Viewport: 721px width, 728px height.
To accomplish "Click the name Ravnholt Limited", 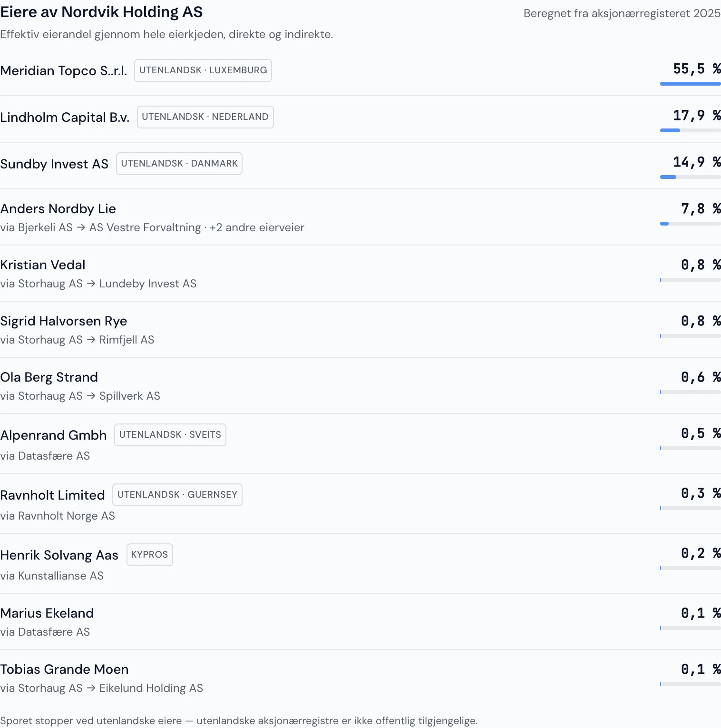I will tap(52, 495).
